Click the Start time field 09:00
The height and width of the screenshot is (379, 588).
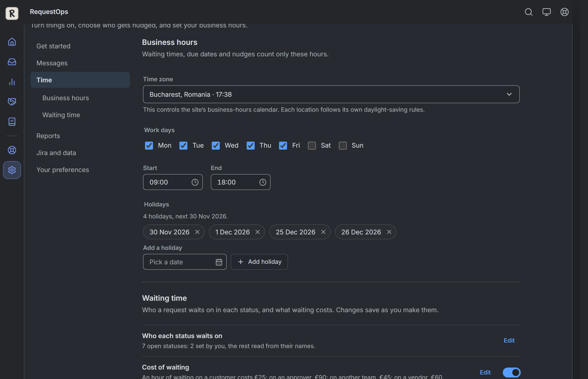click(173, 182)
